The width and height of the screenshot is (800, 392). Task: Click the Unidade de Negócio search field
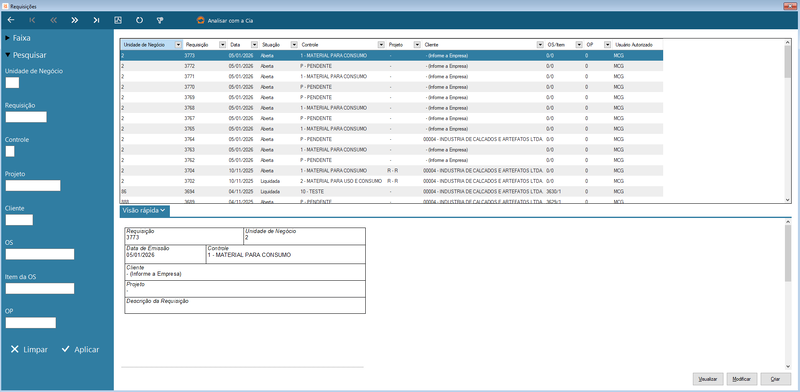click(12, 83)
